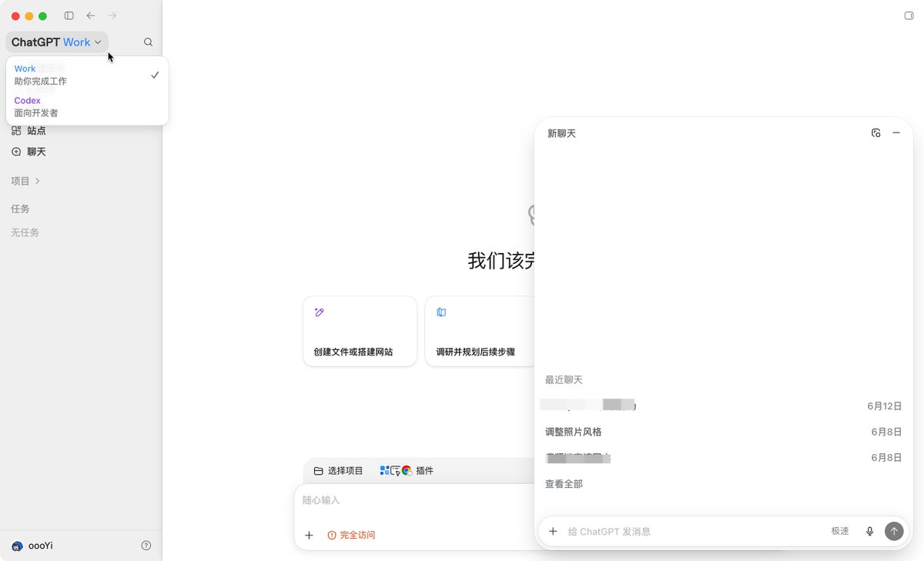The height and width of the screenshot is (561, 924).
Task: Click the folder icon beside 选择项目
Action: click(x=318, y=470)
